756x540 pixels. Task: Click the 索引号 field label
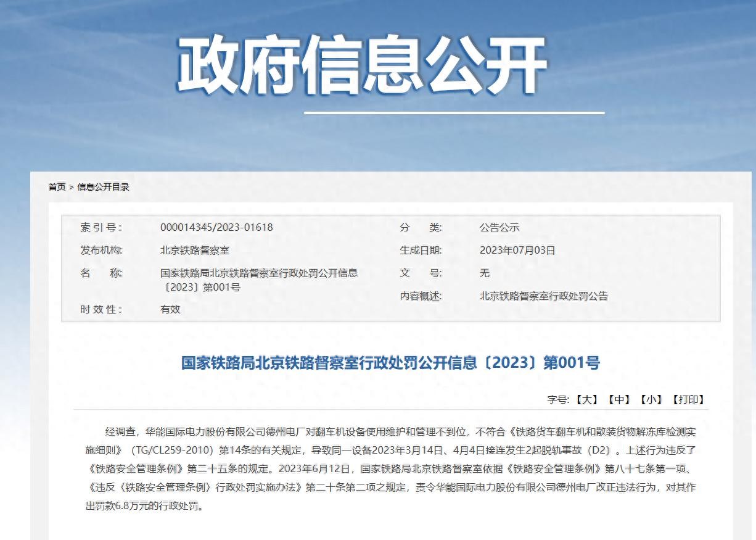[x=101, y=227]
